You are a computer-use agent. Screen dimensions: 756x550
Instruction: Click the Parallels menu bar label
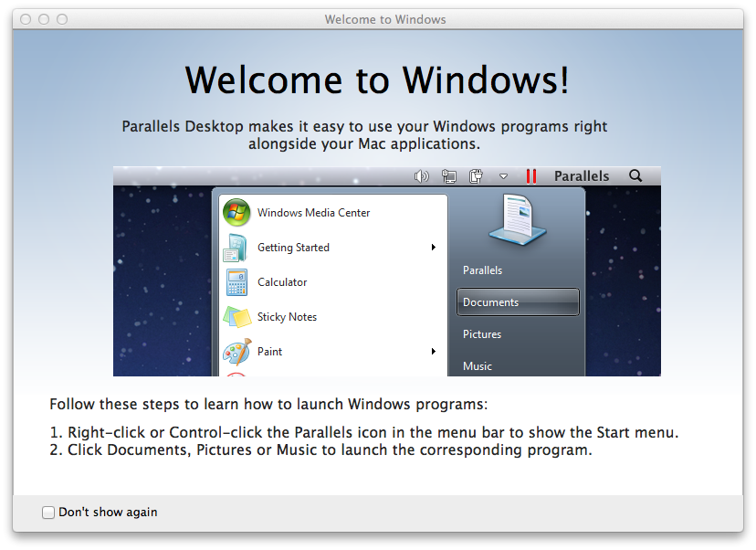coord(582,176)
